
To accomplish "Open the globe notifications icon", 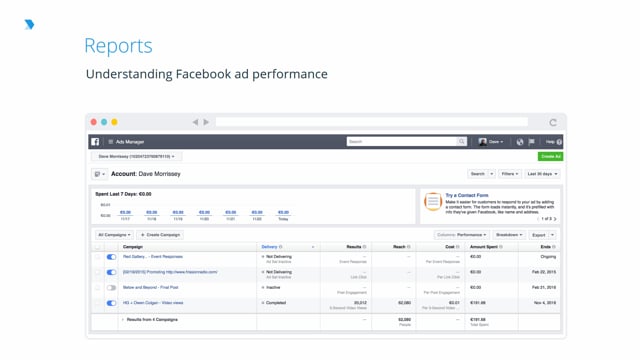I will point(520,142).
